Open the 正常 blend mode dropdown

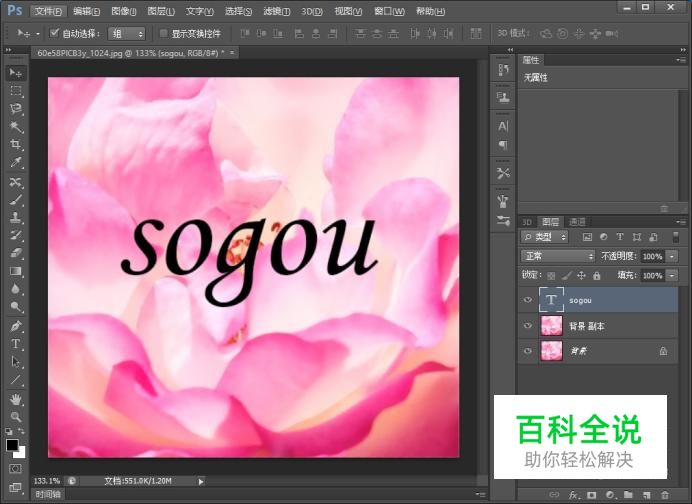pyautogui.click(x=558, y=256)
